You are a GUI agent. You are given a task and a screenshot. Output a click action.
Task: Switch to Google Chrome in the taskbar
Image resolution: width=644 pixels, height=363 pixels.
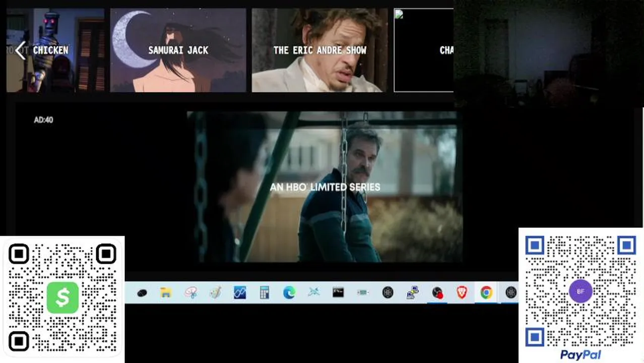point(486,292)
